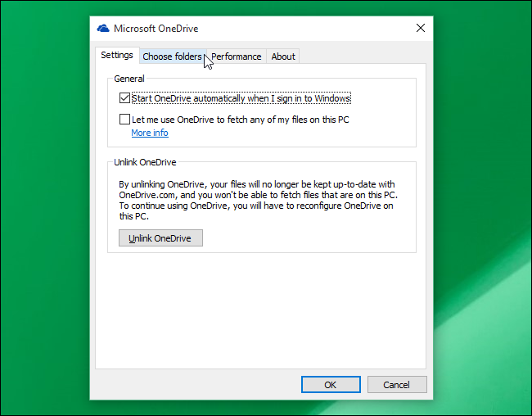Select the Settings tab

[x=117, y=55]
